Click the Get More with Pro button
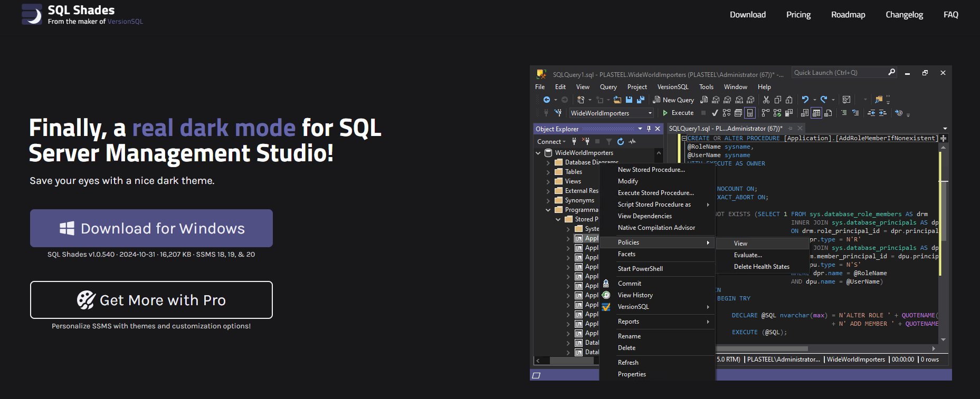980x399 pixels. (151, 300)
